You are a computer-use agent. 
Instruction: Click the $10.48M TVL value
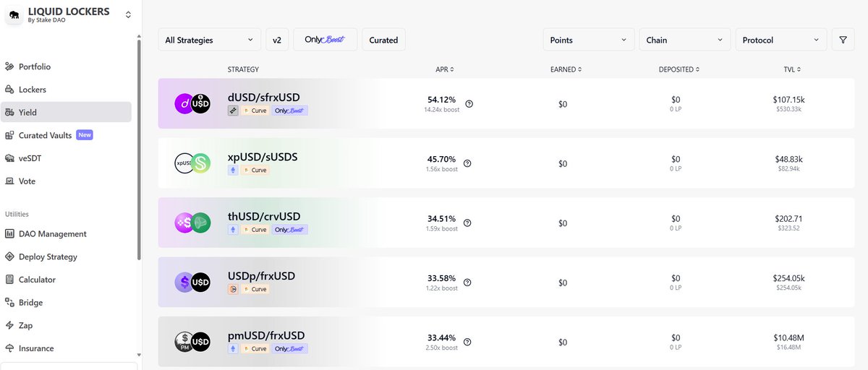click(787, 337)
